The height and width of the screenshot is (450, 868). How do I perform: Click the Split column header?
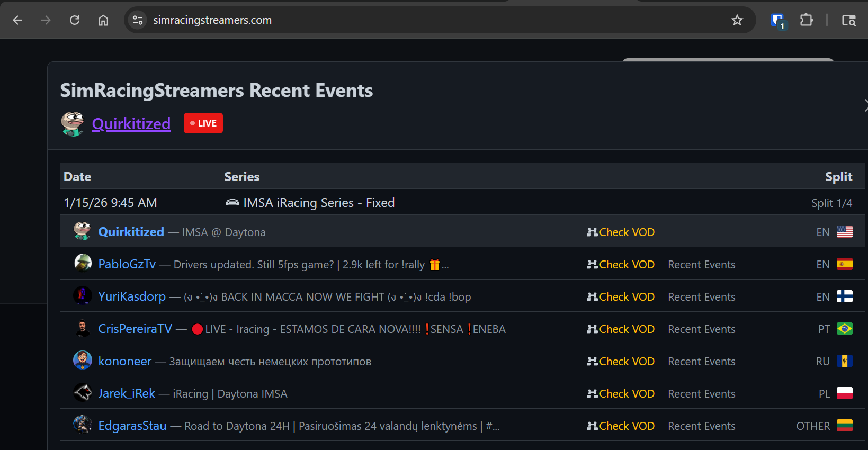coord(838,177)
